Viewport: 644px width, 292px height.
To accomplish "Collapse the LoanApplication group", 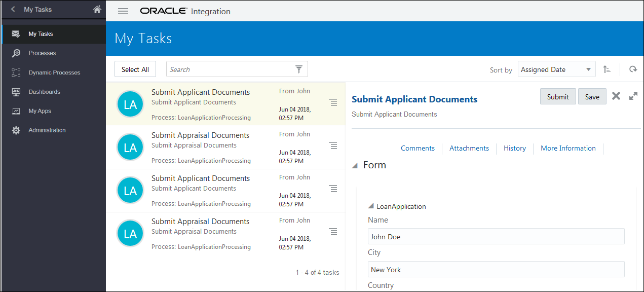I will [x=371, y=206].
